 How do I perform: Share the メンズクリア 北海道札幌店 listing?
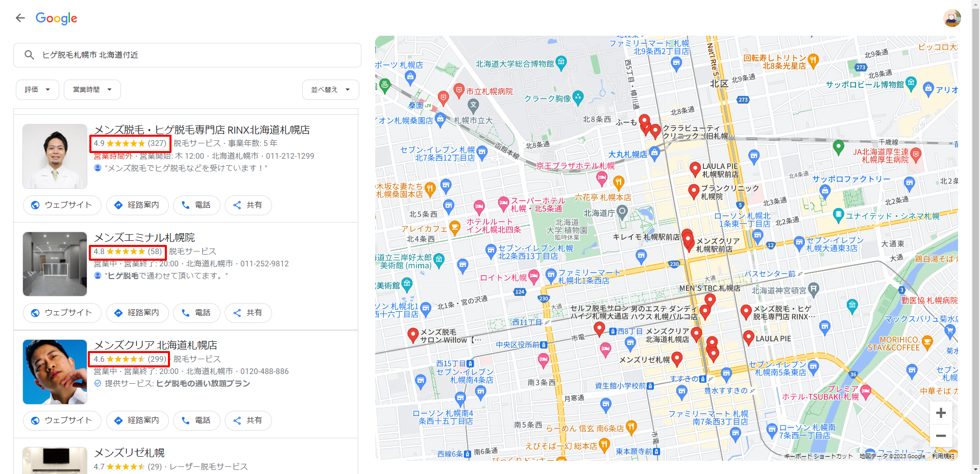pyautogui.click(x=248, y=420)
